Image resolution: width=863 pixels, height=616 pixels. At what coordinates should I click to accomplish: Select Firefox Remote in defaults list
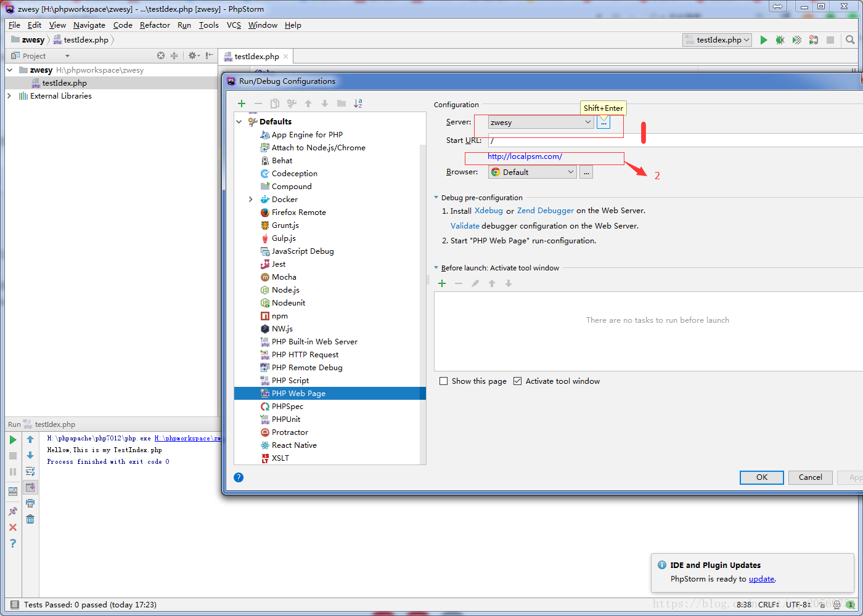tap(299, 213)
